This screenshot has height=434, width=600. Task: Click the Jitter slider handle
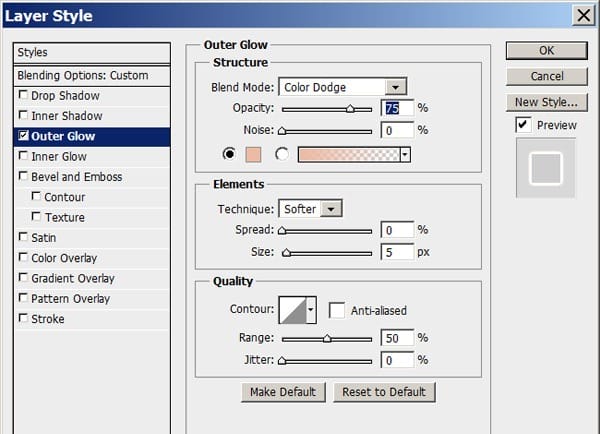[x=282, y=361]
